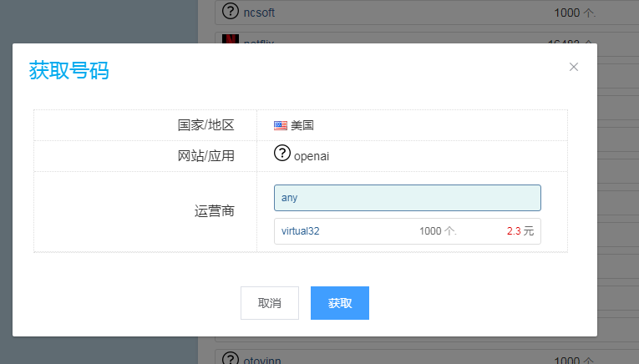The width and height of the screenshot is (639, 364).
Task: Click the question mark icon in bottom row
Action: [x=231, y=359]
